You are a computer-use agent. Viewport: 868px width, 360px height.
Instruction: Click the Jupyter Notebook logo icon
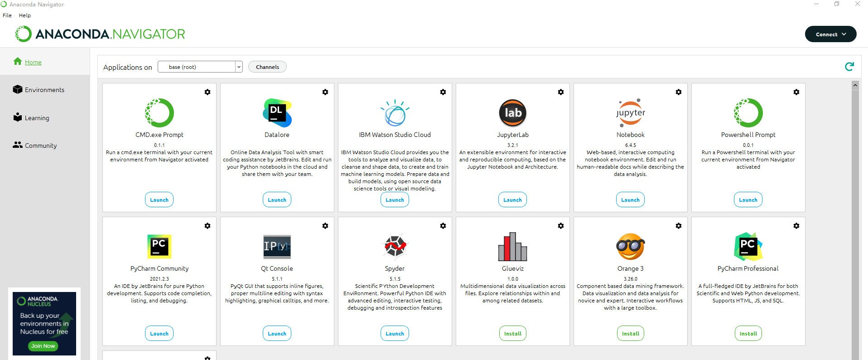coord(631,113)
